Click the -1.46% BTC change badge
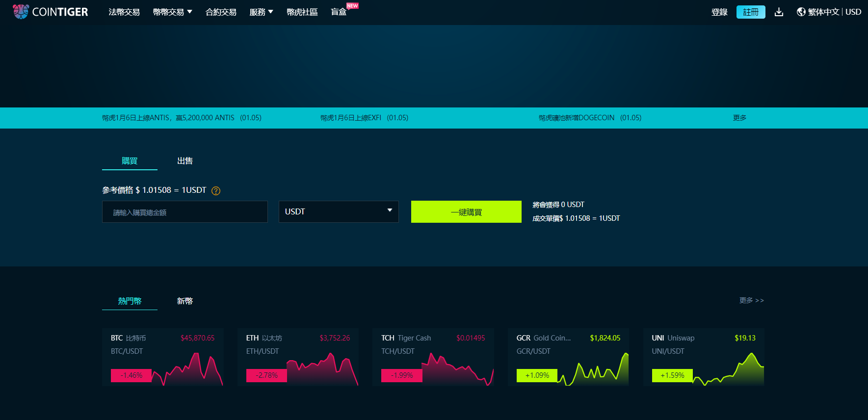 coord(131,375)
